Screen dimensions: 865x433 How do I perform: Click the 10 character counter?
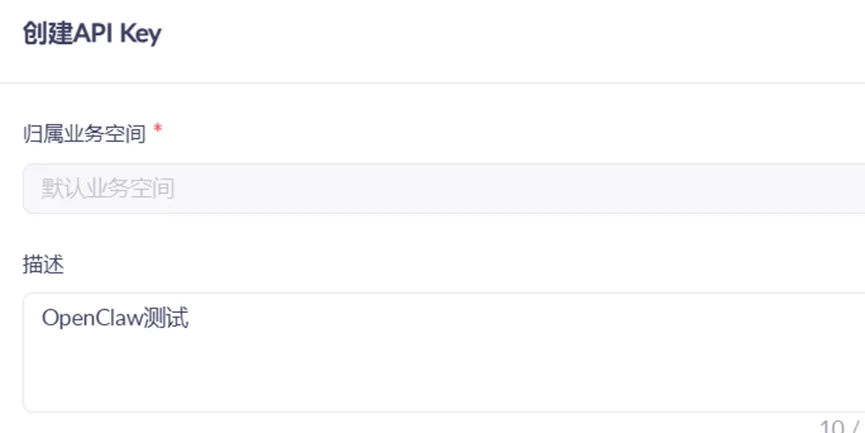[831, 426]
